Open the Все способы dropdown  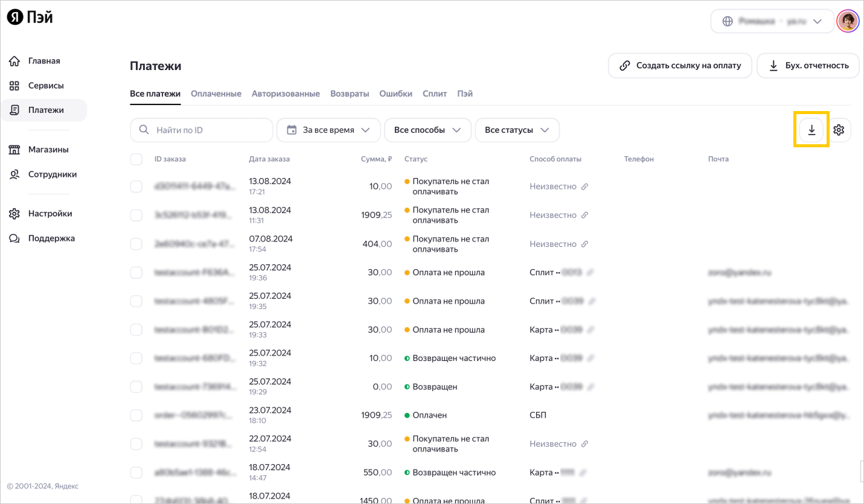427,130
